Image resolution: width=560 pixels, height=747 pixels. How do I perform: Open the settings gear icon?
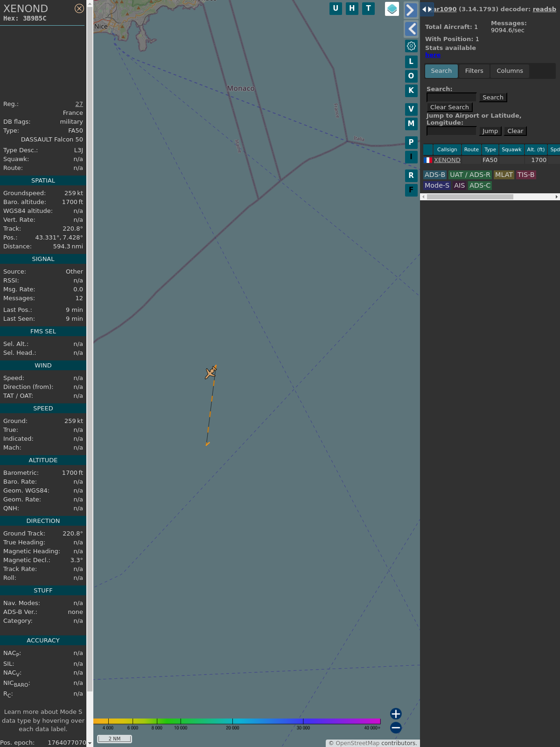[411, 46]
